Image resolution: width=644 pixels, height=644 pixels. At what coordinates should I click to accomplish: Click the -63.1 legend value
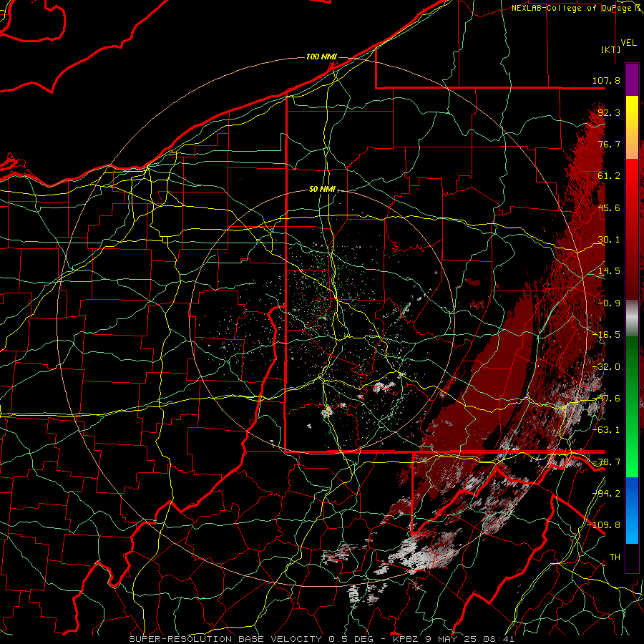(x=606, y=430)
